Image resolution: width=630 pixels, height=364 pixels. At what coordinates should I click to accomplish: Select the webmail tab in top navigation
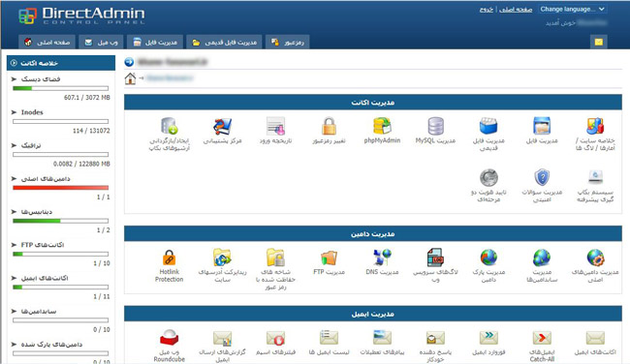[101, 42]
